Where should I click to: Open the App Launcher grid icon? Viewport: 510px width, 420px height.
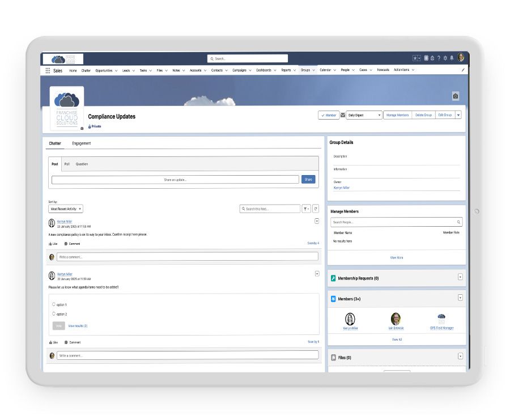pyautogui.click(x=48, y=70)
